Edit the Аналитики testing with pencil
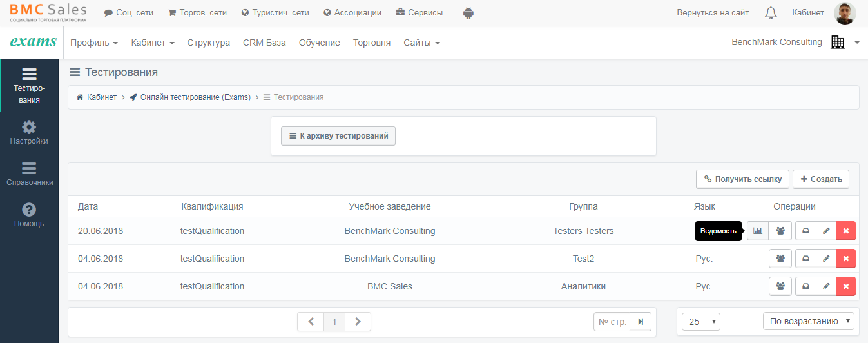 826,286
